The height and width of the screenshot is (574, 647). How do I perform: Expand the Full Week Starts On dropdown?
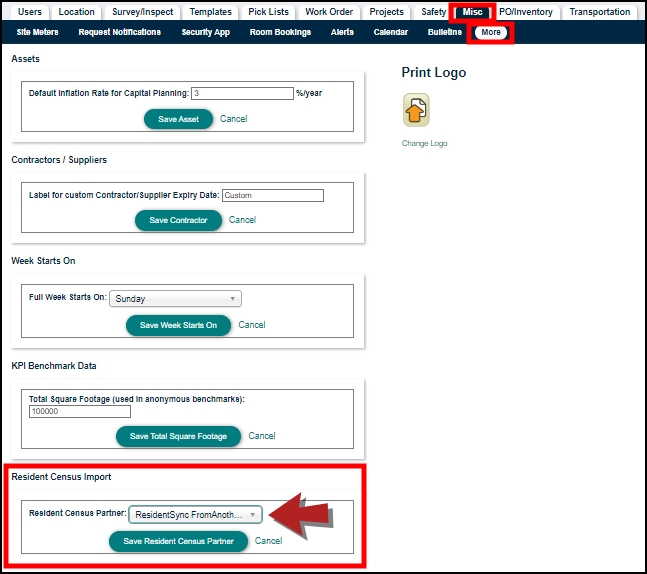[175, 298]
